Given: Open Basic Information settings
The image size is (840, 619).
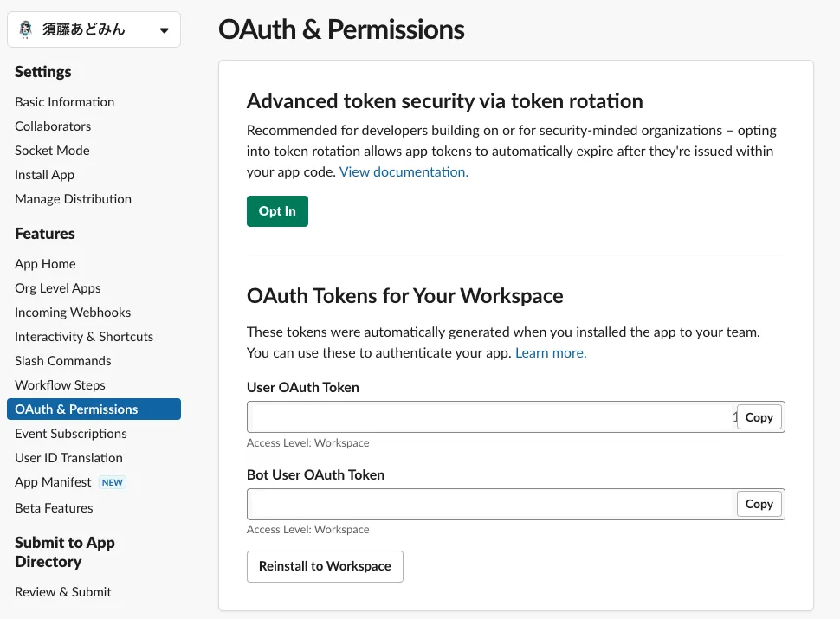Looking at the screenshot, I should pos(64,102).
